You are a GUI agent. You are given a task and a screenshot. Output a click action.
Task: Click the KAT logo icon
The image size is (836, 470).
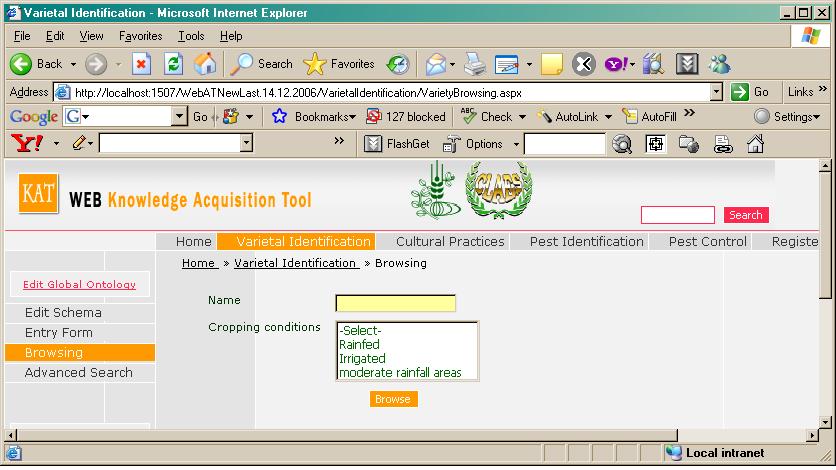38,193
